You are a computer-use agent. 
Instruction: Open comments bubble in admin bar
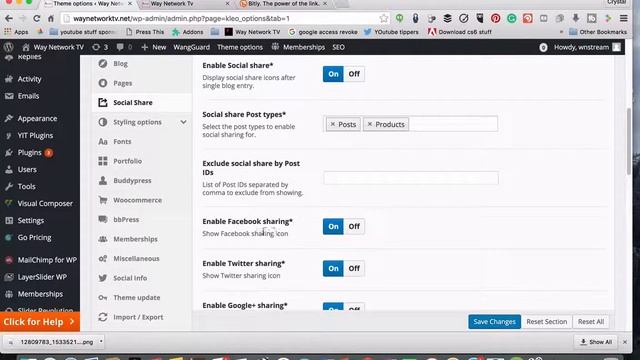point(124,47)
